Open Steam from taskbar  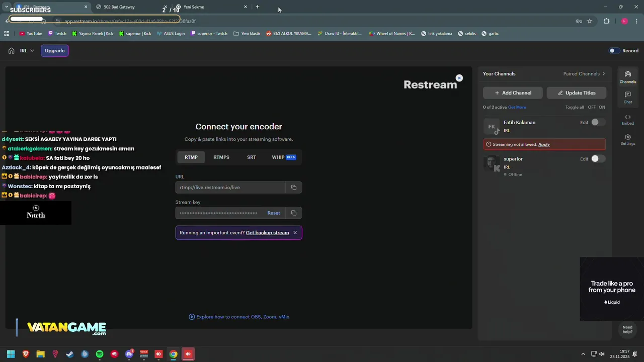click(70, 354)
